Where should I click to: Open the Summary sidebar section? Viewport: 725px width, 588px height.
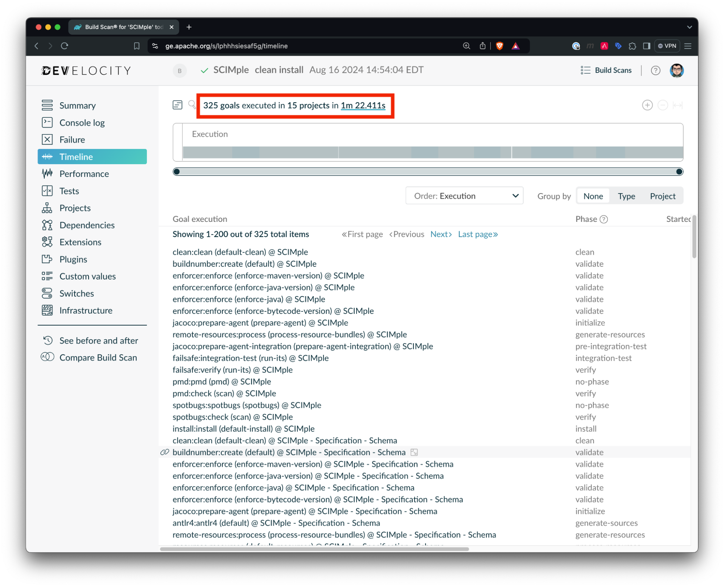tap(77, 105)
